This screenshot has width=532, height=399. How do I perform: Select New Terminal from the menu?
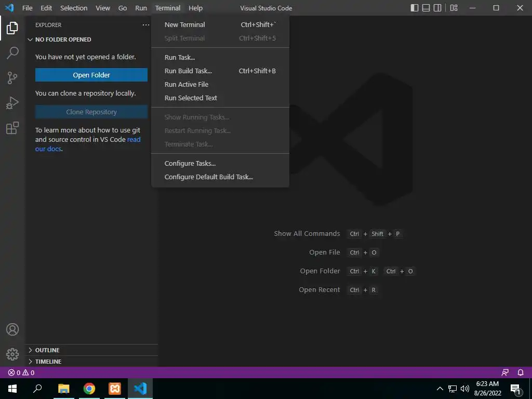pyautogui.click(x=220, y=25)
